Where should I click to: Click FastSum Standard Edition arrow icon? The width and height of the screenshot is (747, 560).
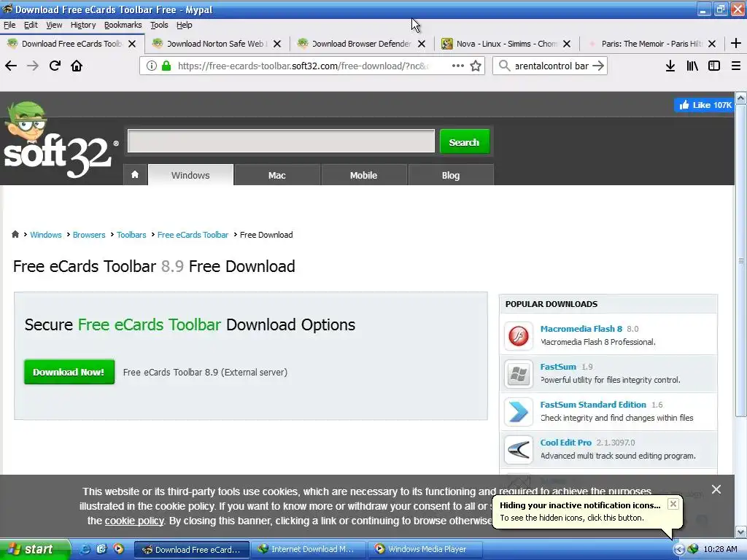[519, 412]
